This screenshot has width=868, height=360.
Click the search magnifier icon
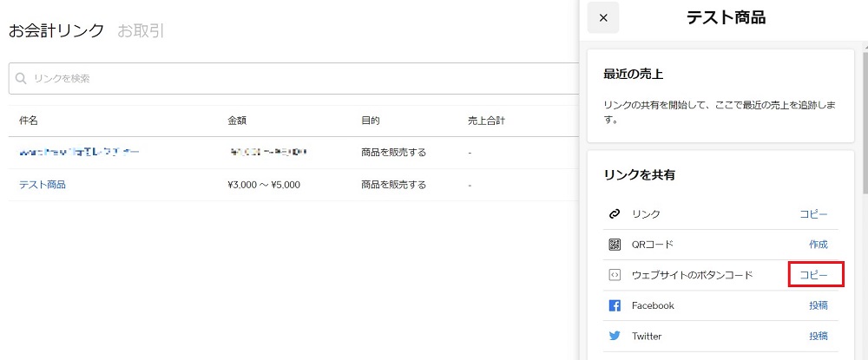point(22,79)
